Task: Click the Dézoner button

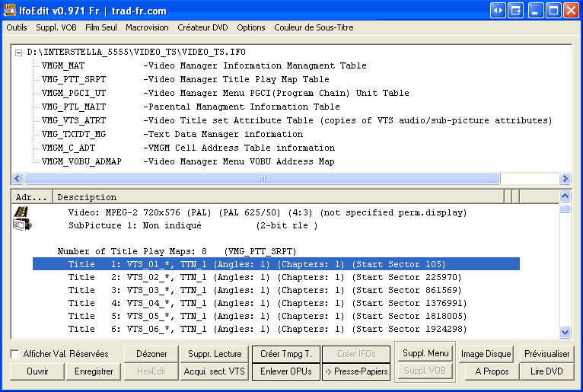Action: 151,354
